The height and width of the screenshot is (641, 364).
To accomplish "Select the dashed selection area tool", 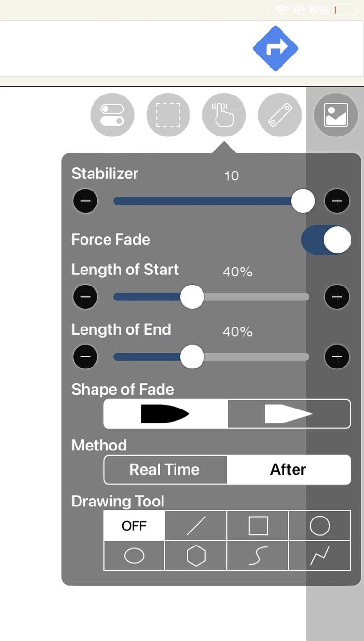I will pyautogui.click(x=168, y=115).
